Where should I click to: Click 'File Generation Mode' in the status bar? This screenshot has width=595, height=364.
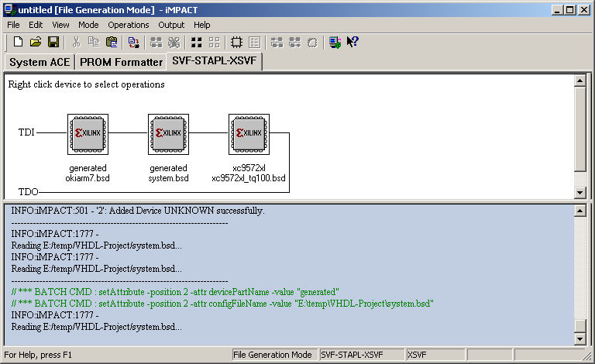[274, 355]
